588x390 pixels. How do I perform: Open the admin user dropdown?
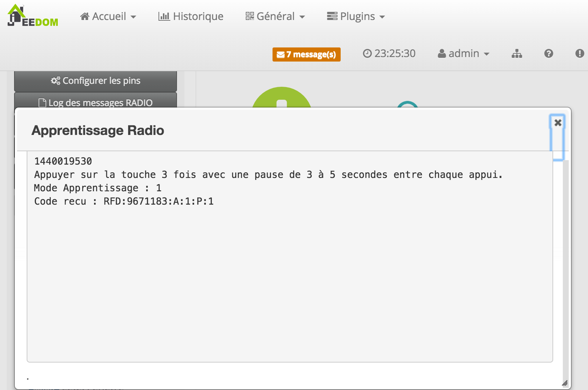click(464, 53)
